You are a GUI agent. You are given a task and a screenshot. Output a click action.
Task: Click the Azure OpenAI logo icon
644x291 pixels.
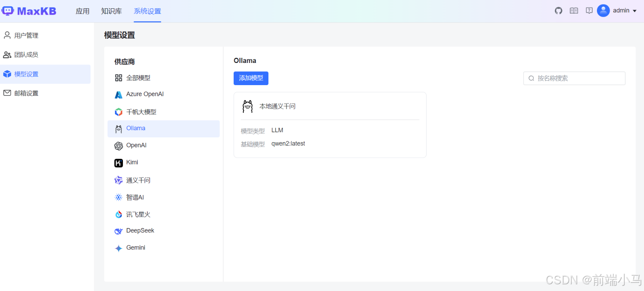pyautogui.click(x=119, y=95)
